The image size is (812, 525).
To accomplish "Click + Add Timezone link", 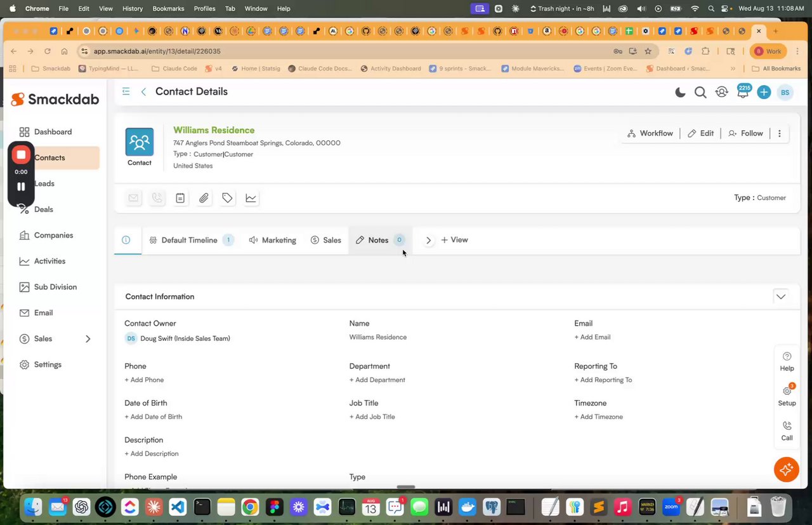I will coord(599,416).
